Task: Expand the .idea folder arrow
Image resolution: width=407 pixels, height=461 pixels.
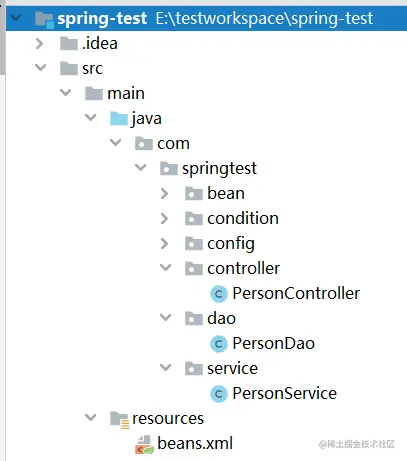Action: [x=40, y=44]
